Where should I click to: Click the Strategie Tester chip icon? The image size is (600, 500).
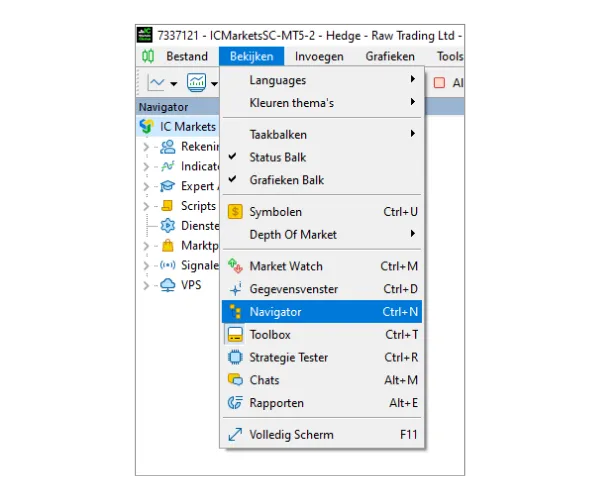pyautogui.click(x=235, y=357)
